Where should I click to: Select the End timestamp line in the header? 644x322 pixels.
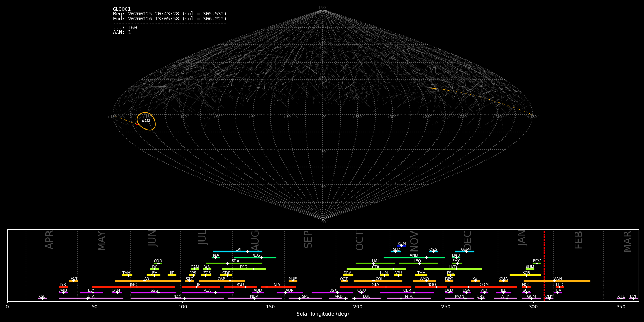(x=170, y=19)
